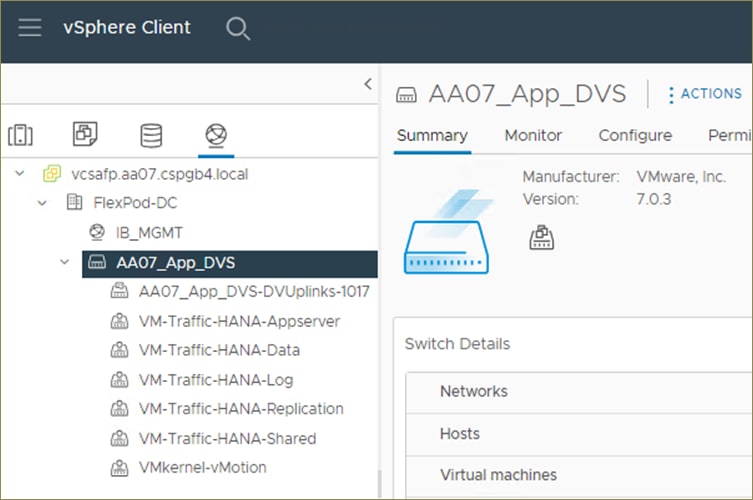The width and height of the screenshot is (753, 500).
Task: Collapse the navigation pane with the arrow
Action: point(368,84)
